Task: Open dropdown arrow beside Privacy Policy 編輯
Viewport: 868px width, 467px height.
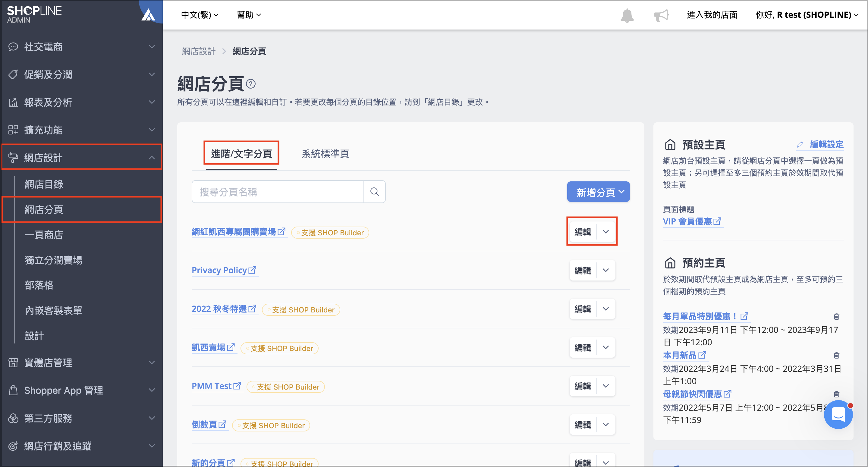Action: 605,270
